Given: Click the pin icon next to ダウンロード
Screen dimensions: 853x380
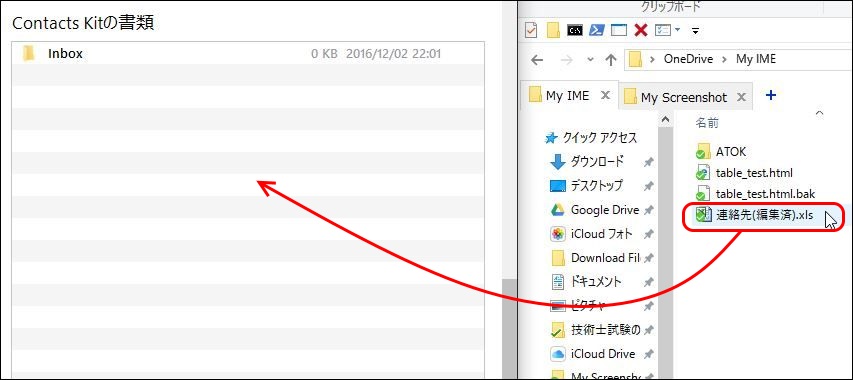Looking at the screenshot, I should click(x=648, y=162).
